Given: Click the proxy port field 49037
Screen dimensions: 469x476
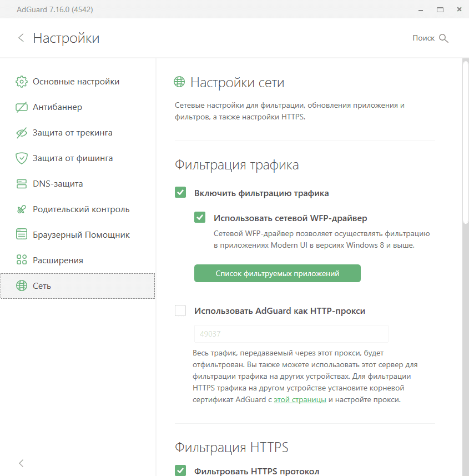Looking at the screenshot, I should tap(291, 334).
